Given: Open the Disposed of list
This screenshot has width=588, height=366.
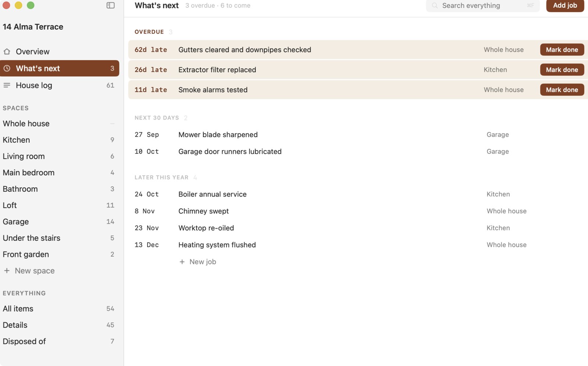Looking at the screenshot, I should point(60,341).
